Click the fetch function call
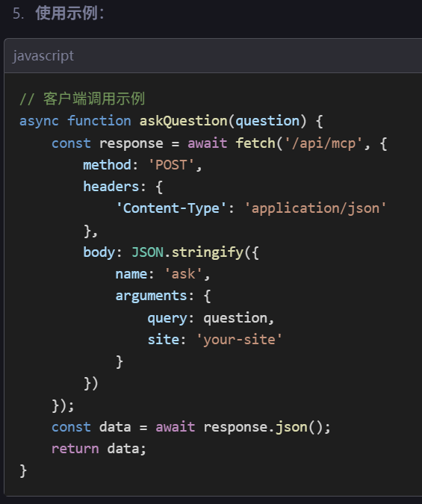The width and height of the screenshot is (422, 504). [x=255, y=143]
